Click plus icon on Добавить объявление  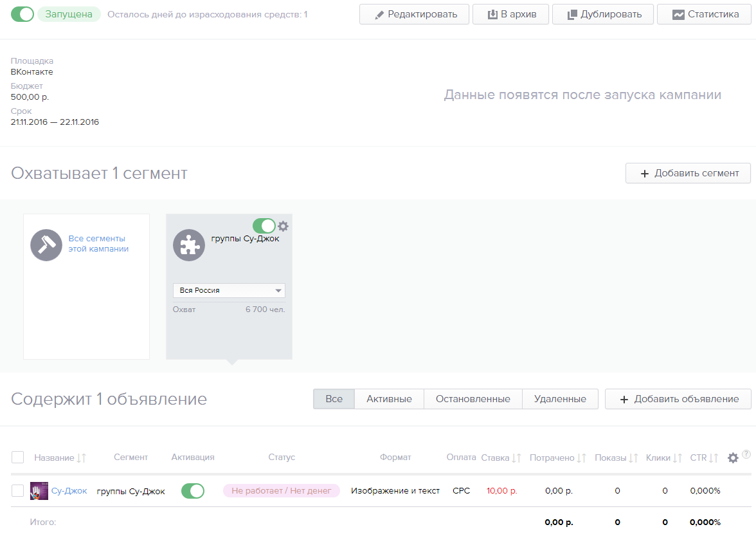(x=624, y=400)
